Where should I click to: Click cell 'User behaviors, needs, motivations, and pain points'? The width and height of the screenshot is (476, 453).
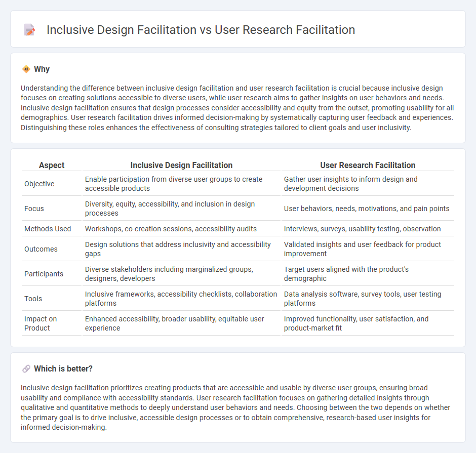point(368,209)
